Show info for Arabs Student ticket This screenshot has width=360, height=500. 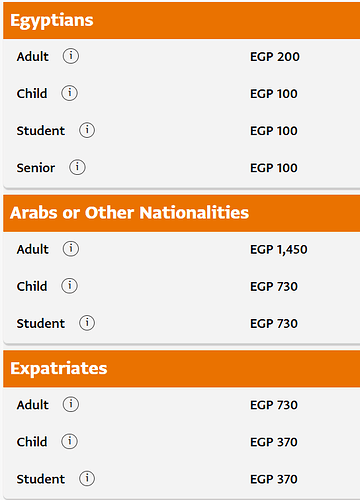87,323
